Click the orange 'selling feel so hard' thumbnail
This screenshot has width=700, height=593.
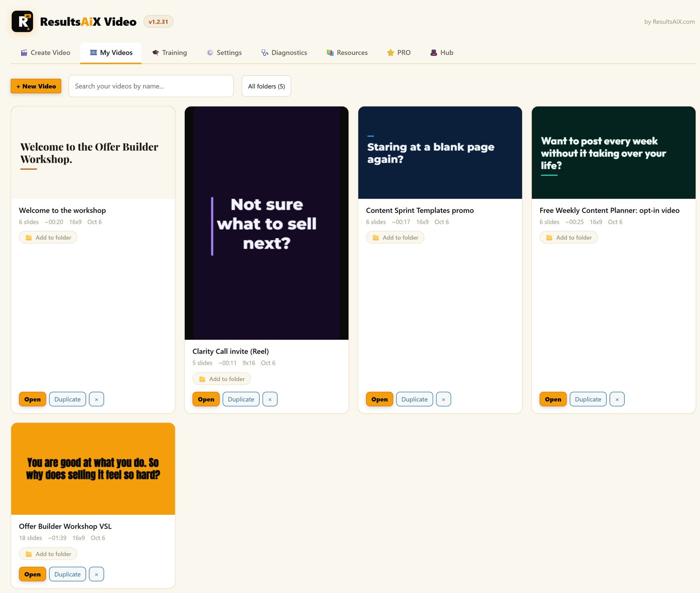(x=93, y=469)
